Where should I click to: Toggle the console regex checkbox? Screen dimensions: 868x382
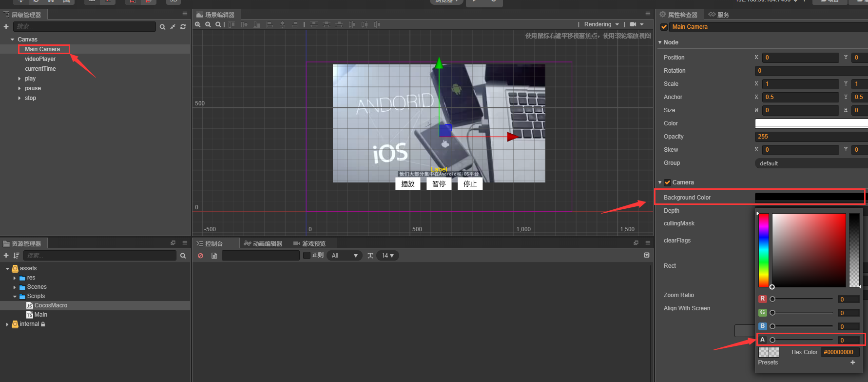click(x=307, y=255)
